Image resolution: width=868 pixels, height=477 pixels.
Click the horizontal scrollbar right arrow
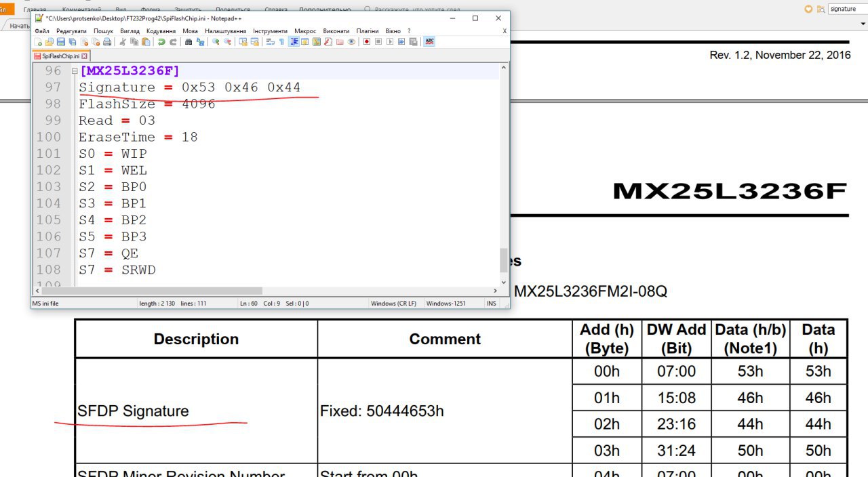coord(494,291)
